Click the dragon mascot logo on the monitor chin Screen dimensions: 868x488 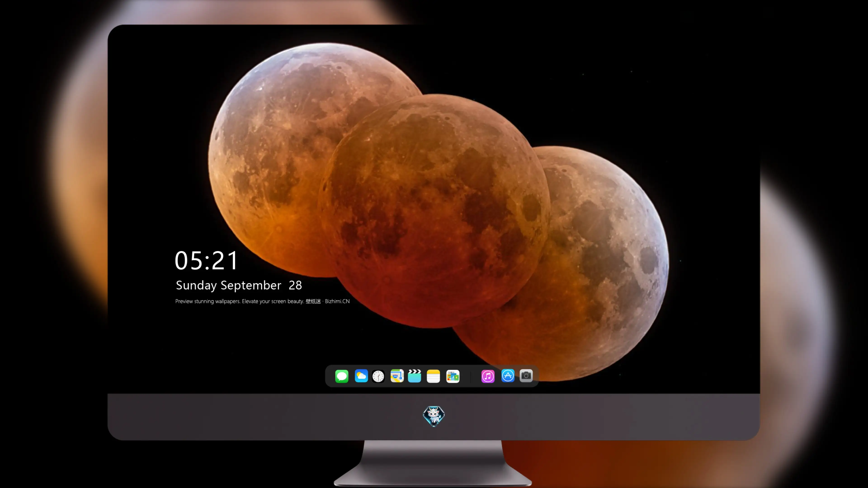(434, 416)
